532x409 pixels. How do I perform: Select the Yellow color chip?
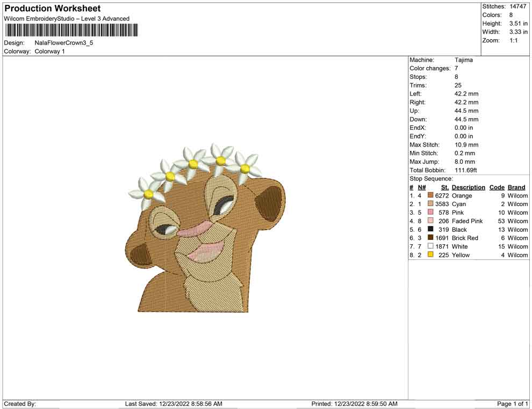click(429, 255)
